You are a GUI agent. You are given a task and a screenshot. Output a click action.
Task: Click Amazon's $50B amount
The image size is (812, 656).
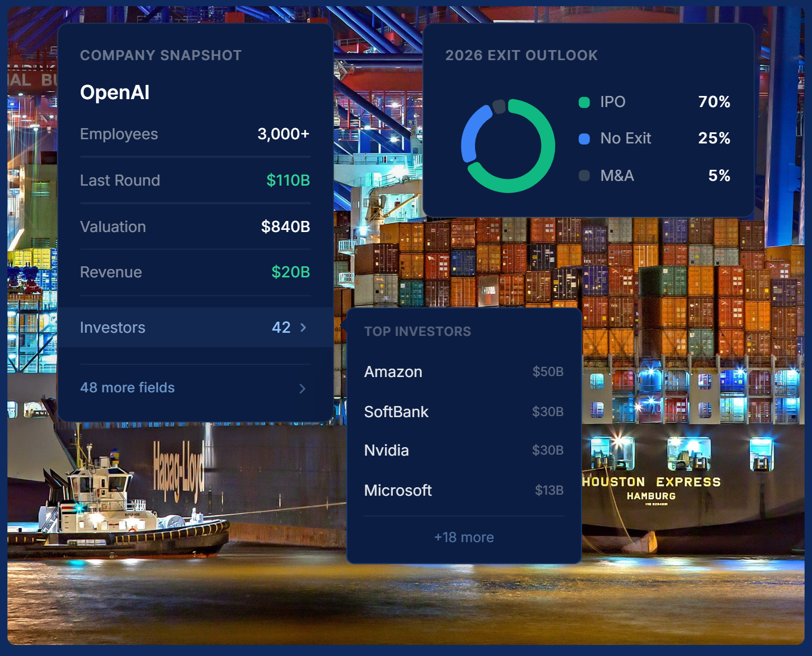(548, 372)
